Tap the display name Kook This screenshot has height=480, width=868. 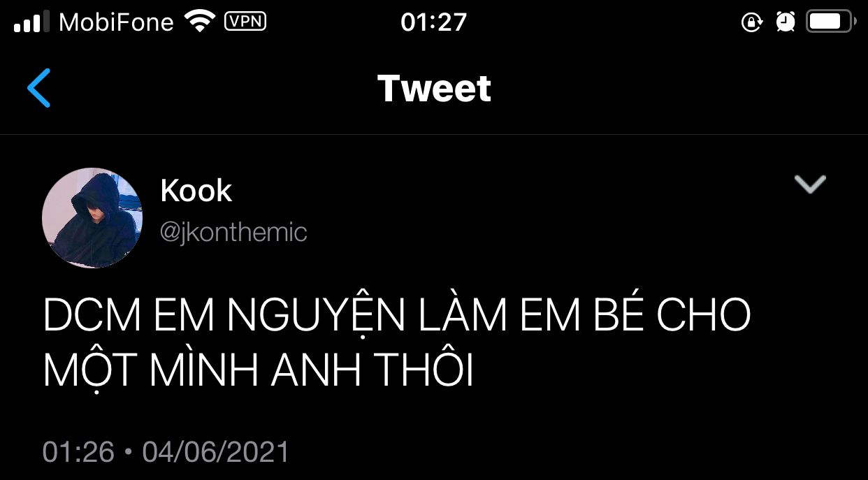[196, 191]
